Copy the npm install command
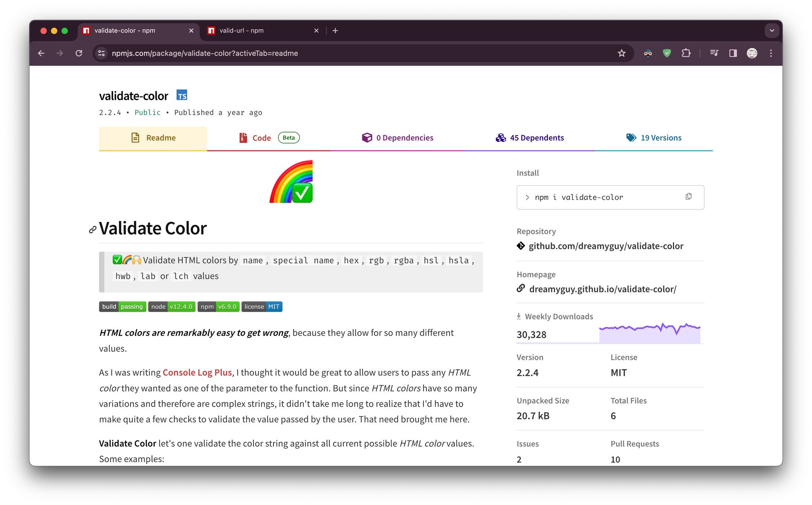812x505 pixels. (688, 197)
